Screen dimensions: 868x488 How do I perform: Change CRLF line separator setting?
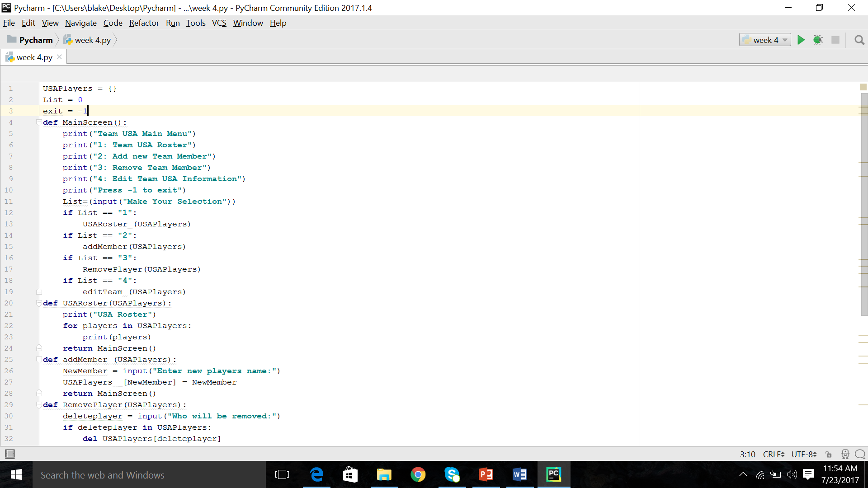click(x=774, y=454)
